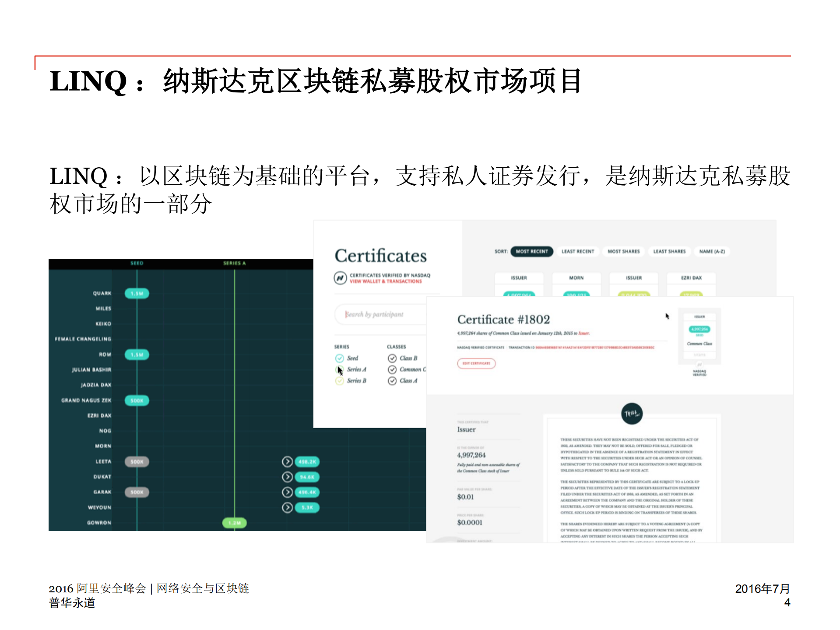Click the 1.2M marker pill on the GOWRON row
The image size is (840, 630).
235,522
